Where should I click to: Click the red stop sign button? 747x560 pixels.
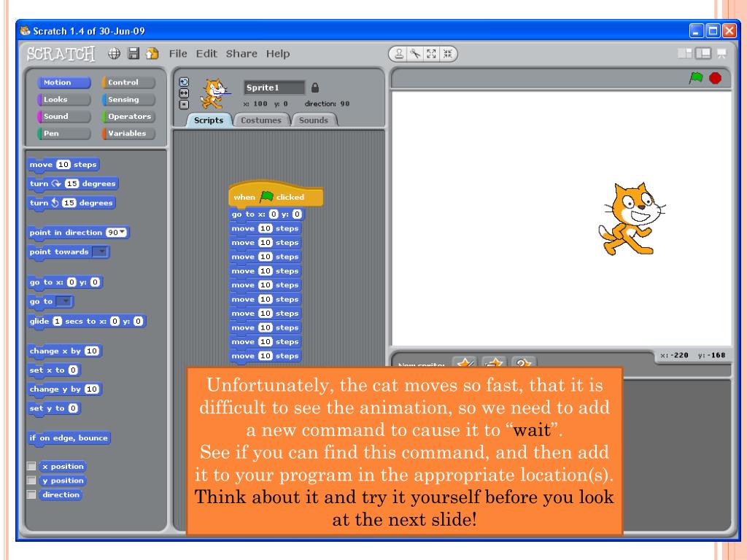pyautogui.click(x=715, y=77)
